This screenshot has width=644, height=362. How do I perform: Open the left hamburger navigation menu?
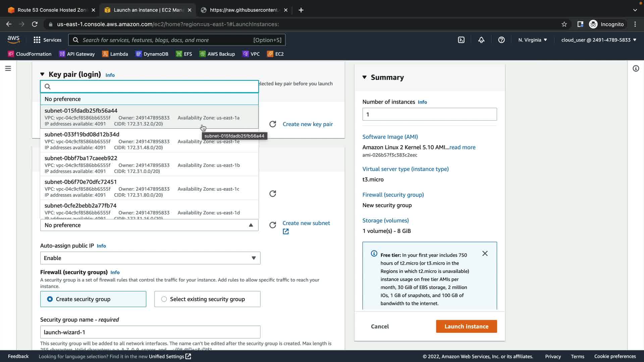[x=8, y=68]
